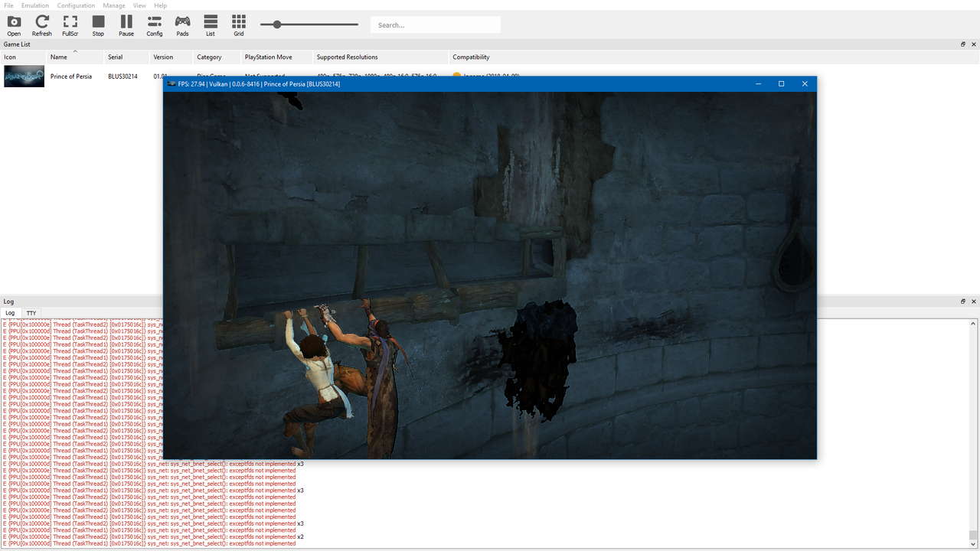The image size is (980, 551).
Task: Open the File menu
Action: [x=8, y=5]
